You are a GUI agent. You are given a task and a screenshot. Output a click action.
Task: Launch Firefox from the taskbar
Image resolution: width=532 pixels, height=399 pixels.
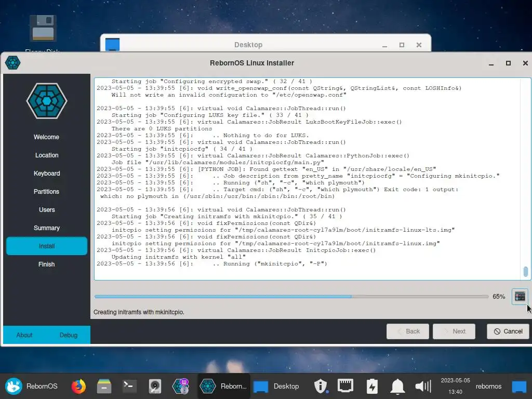[x=78, y=386]
